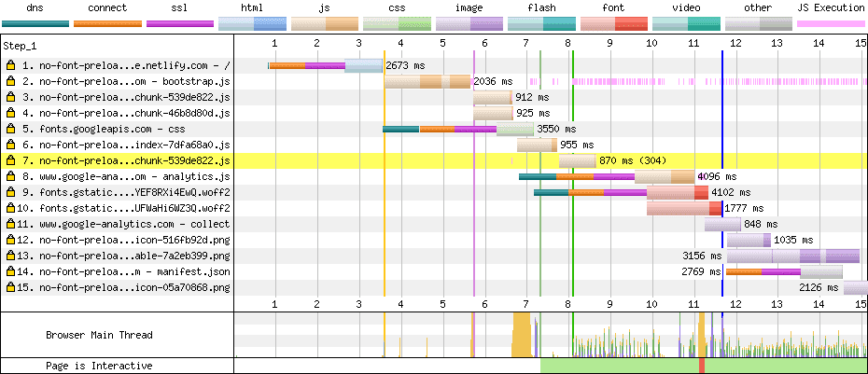Click the lock icon for fonts.googleapis.com css

(x=10, y=129)
